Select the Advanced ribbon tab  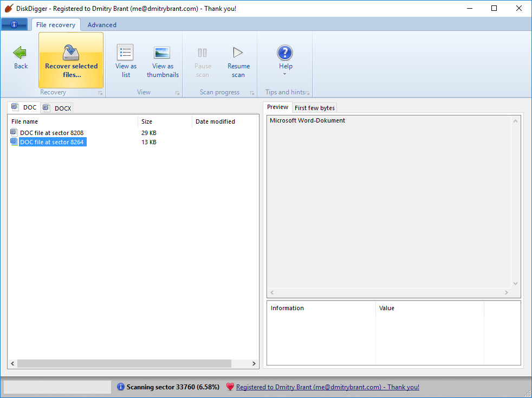click(102, 25)
